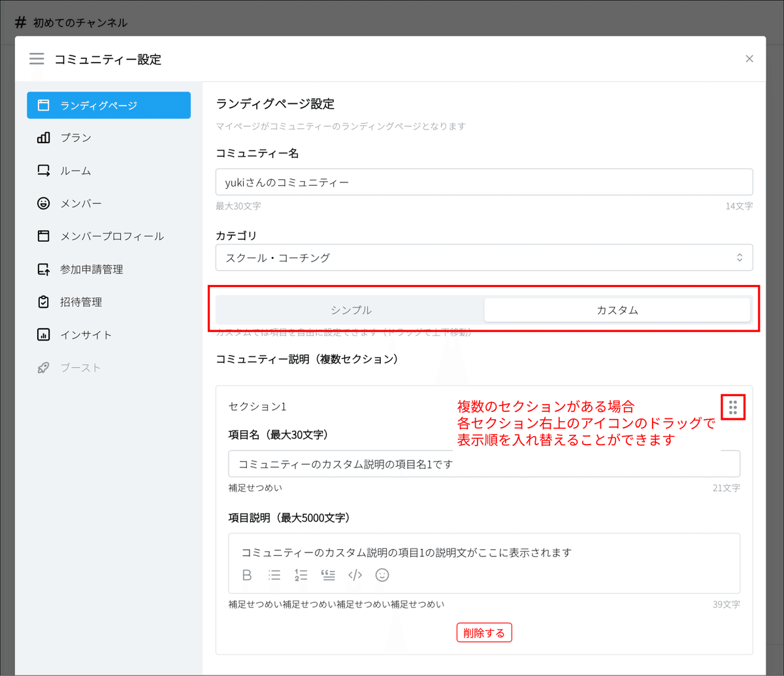The image size is (784, 676).
Task: Click the インサイト chart icon
Action: click(44, 335)
